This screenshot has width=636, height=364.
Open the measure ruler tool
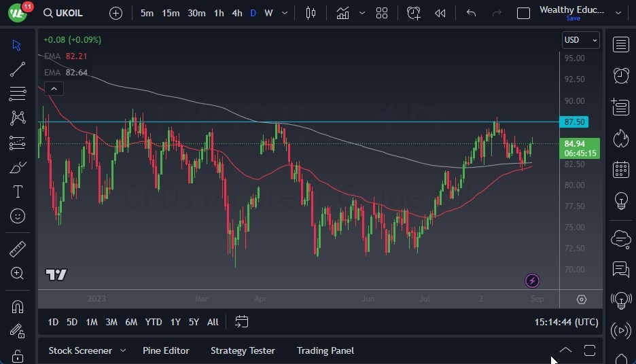[x=18, y=249]
